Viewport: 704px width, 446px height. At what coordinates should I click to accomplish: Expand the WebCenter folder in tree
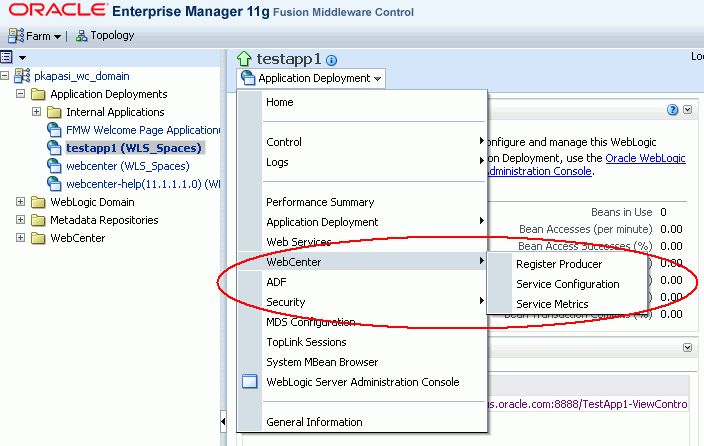[x=20, y=238]
